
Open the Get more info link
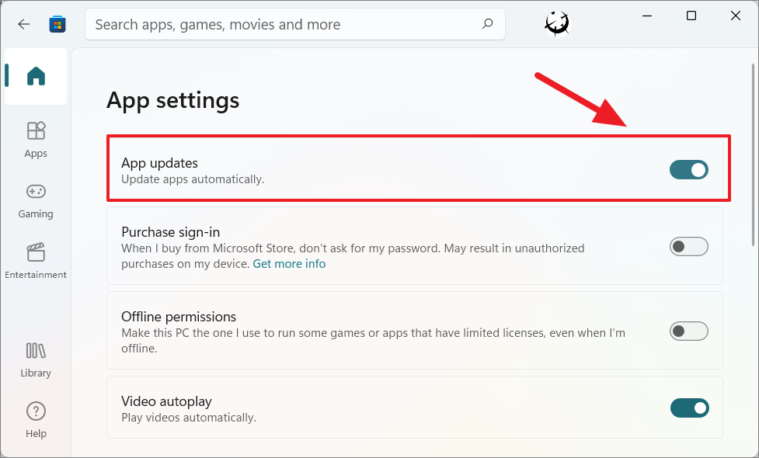click(x=289, y=264)
